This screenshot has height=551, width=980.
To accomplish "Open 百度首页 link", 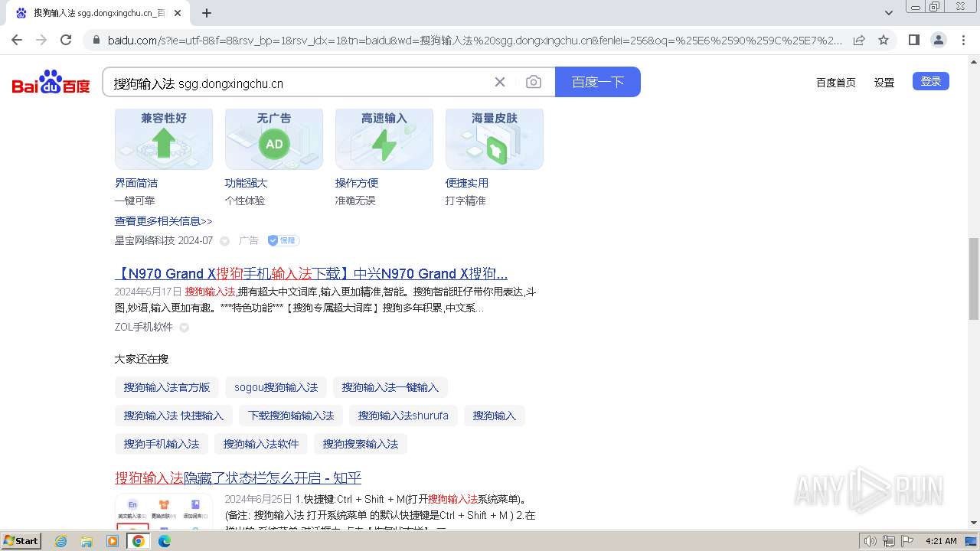I will click(836, 83).
